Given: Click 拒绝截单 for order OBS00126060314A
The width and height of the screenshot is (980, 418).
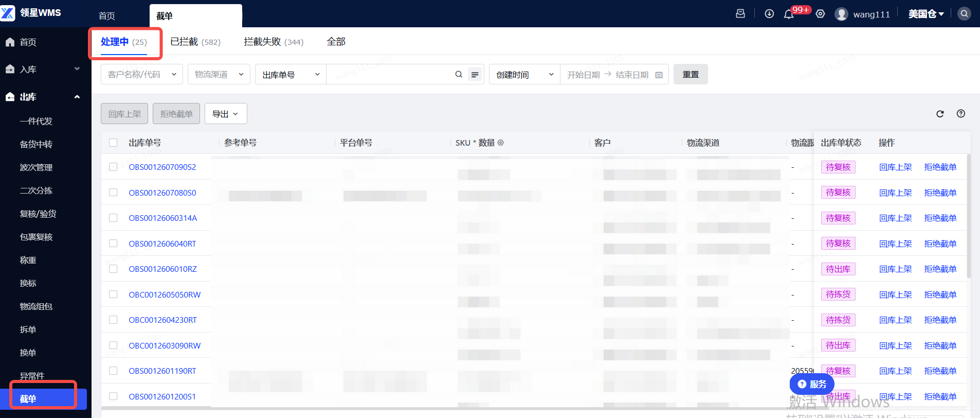Looking at the screenshot, I should click(x=940, y=218).
